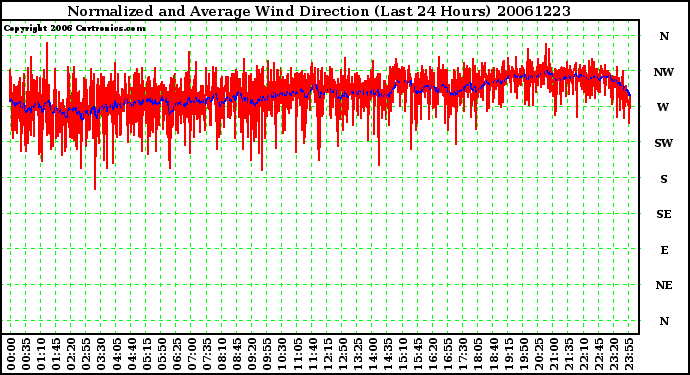Click the 07:00 time label
Viewport: 690px width, 375px height.
click(x=191, y=354)
